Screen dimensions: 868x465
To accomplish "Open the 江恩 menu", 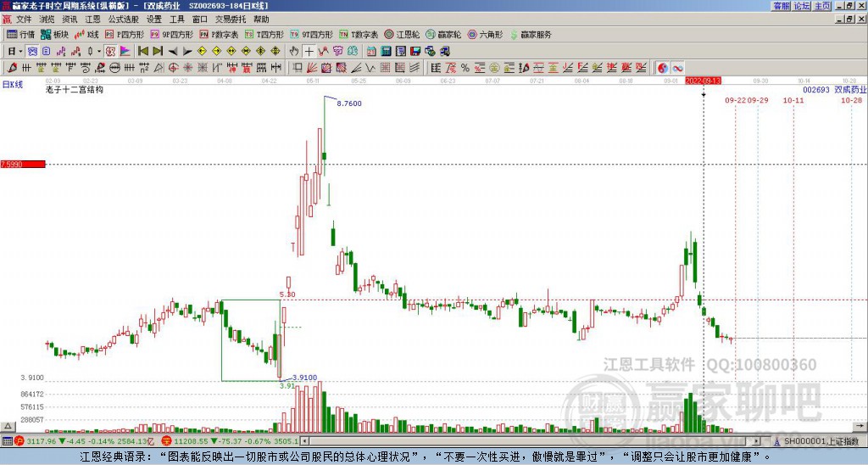I will point(92,20).
